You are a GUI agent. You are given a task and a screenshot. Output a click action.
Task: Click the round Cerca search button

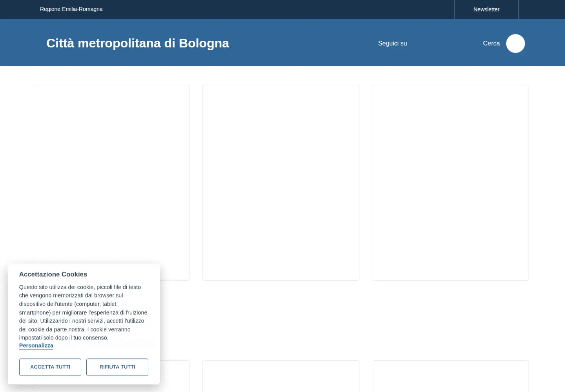(515, 44)
